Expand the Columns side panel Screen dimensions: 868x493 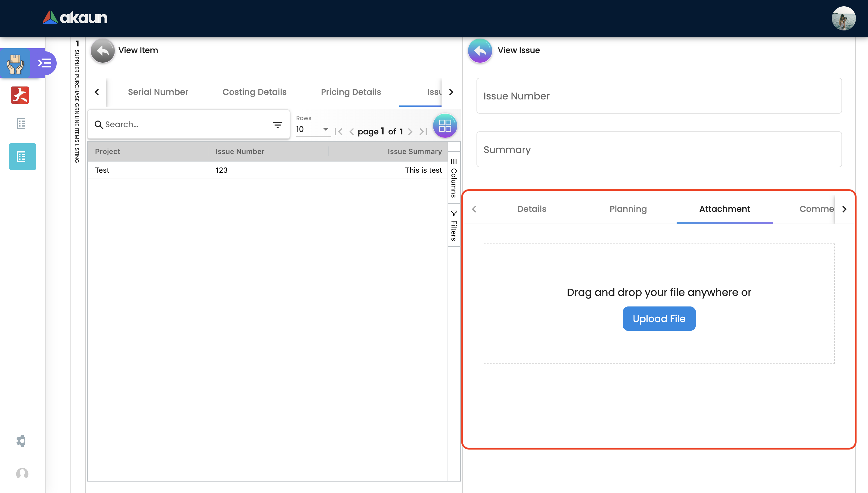[x=454, y=178]
